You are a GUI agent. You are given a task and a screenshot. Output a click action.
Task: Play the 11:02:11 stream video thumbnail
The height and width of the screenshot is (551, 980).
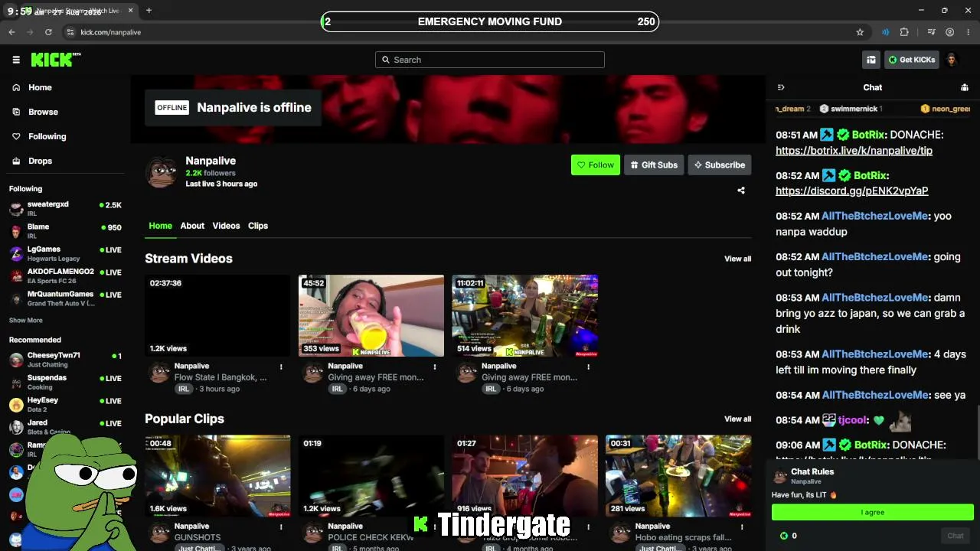click(525, 315)
